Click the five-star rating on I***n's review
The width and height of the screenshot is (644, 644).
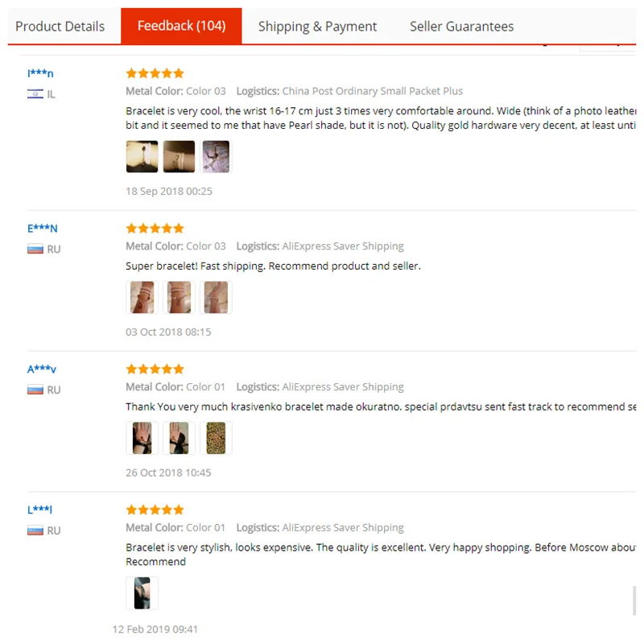click(x=155, y=73)
